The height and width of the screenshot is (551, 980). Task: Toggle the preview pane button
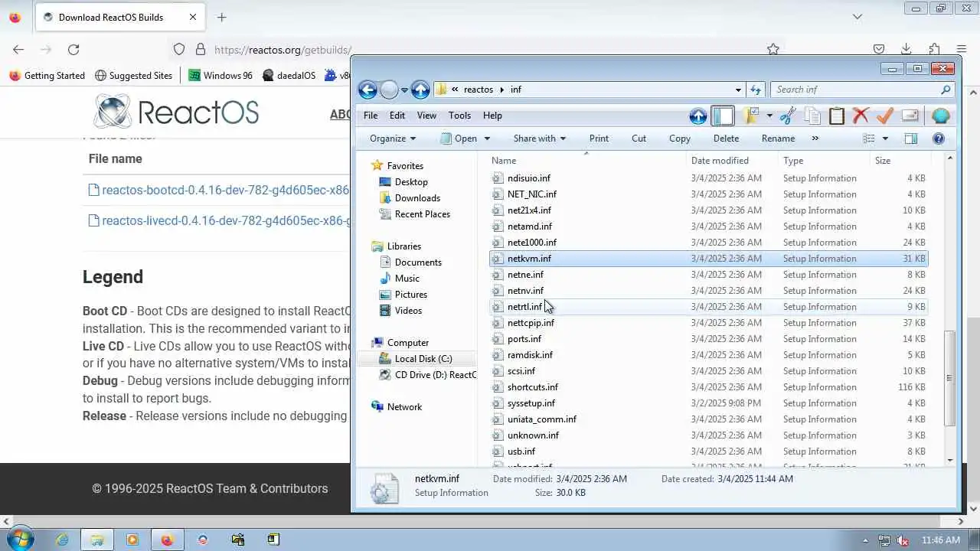point(910,139)
